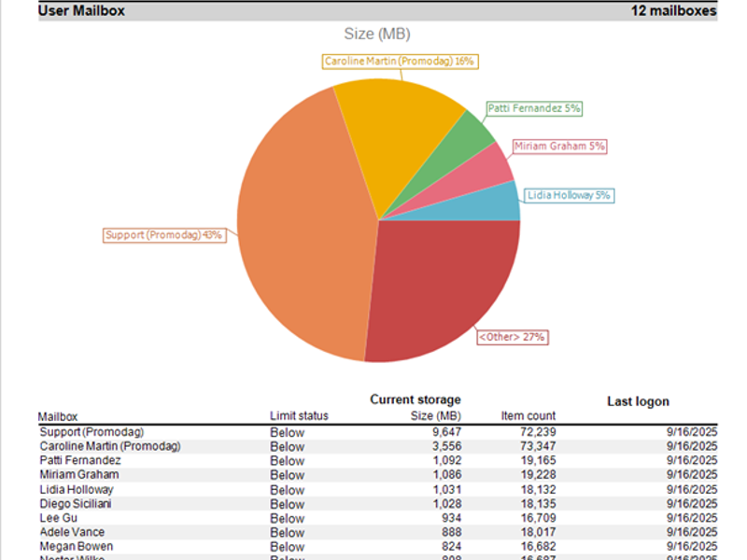This screenshot has height=560, width=747.
Task: Select the 'Item count' column header
Action: coord(528,416)
